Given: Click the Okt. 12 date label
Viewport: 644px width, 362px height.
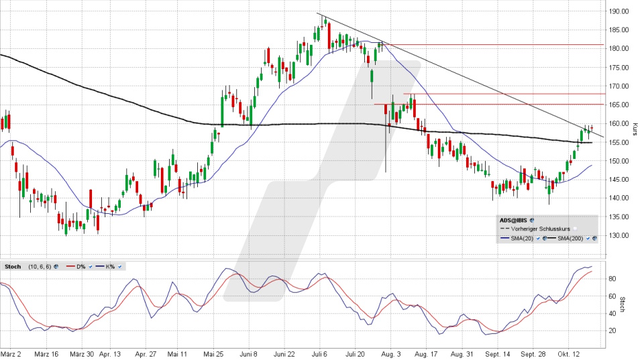Looking at the screenshot, I should pyautogui.click(x=569, y=354).
